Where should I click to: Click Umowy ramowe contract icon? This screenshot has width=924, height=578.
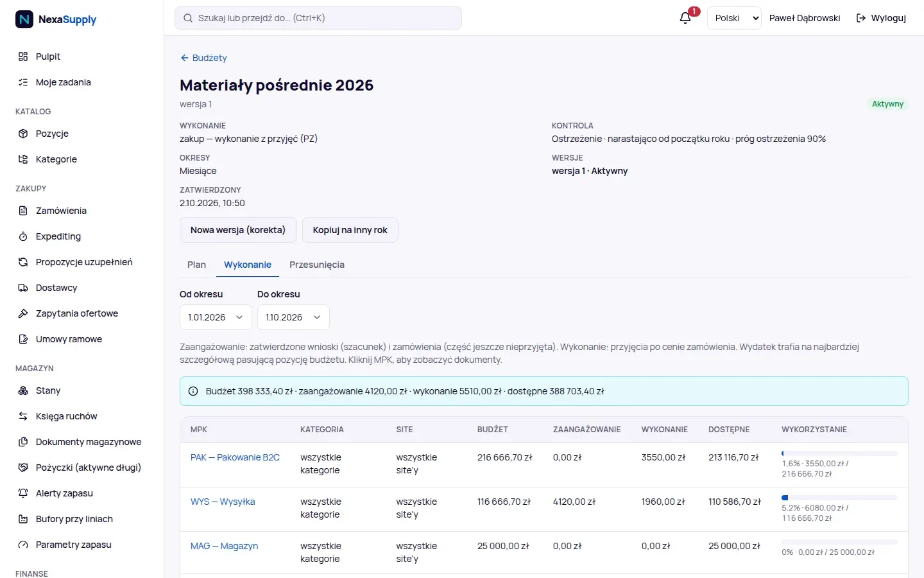[x=23, y=339]
